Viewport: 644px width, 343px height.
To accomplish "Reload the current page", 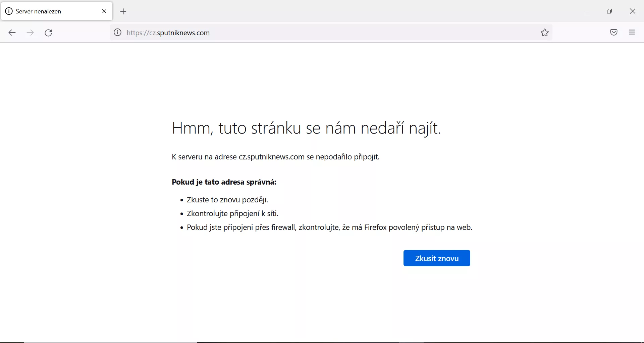I will click(49, 33).
